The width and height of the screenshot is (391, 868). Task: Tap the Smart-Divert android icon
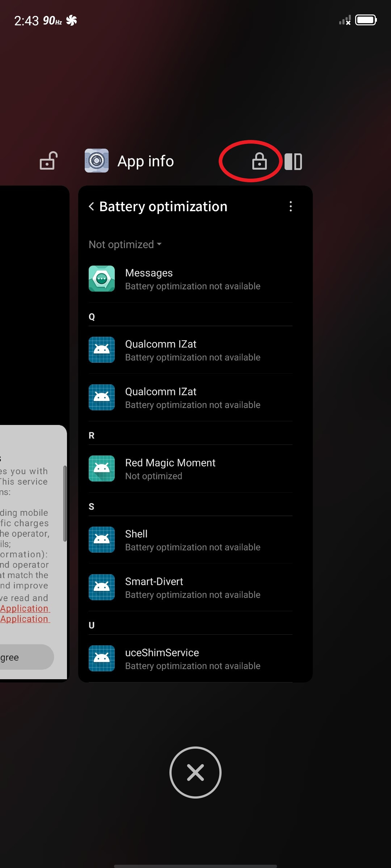(x=102, y=587)
